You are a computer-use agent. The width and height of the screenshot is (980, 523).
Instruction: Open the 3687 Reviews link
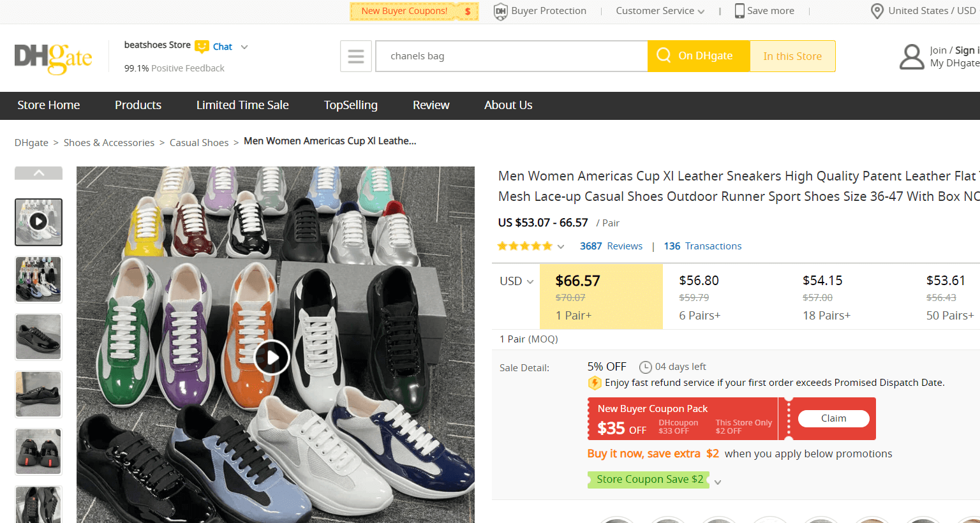pyautogui.click(x=611, y=246)
